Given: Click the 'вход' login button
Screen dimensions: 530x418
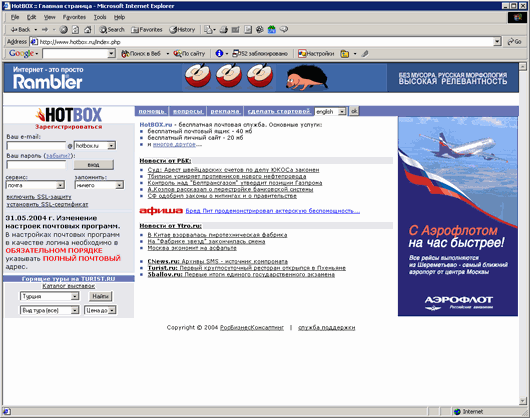Looking at the screenshot, I should 94,165.
